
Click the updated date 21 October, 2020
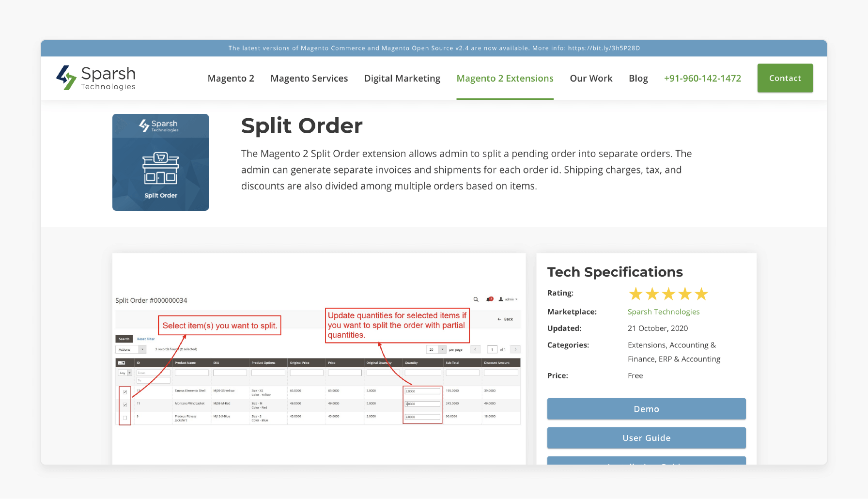[x=658, y=328]
